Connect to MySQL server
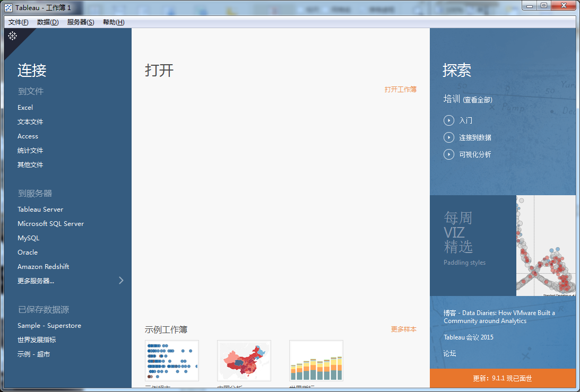This screenshot has width=580, height=392. [x=29, y=238]
